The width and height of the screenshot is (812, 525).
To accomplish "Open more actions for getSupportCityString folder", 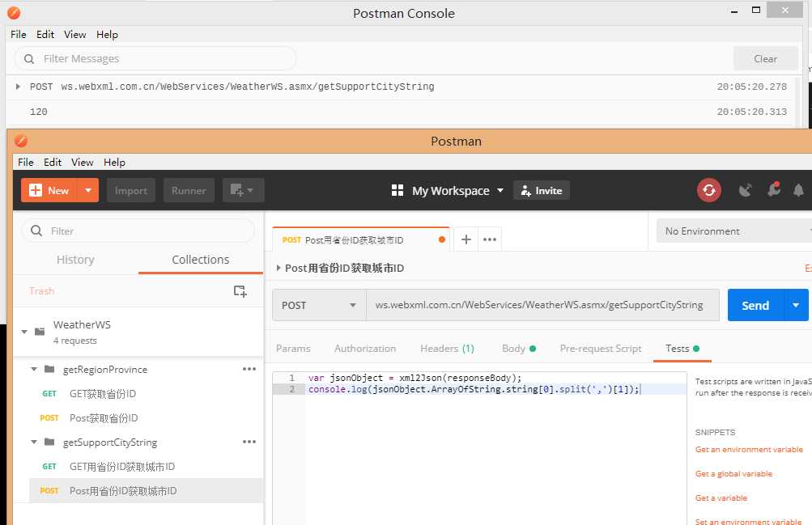I will 249,442.
